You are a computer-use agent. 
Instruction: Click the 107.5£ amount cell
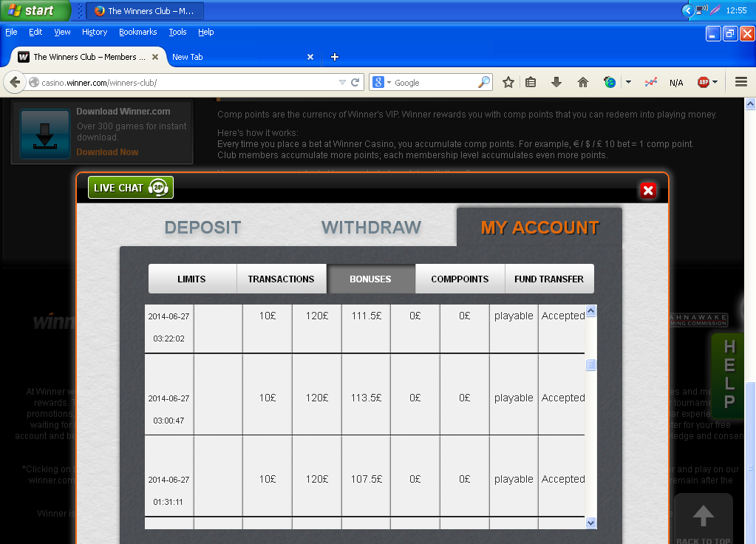(x=367, y=480)
